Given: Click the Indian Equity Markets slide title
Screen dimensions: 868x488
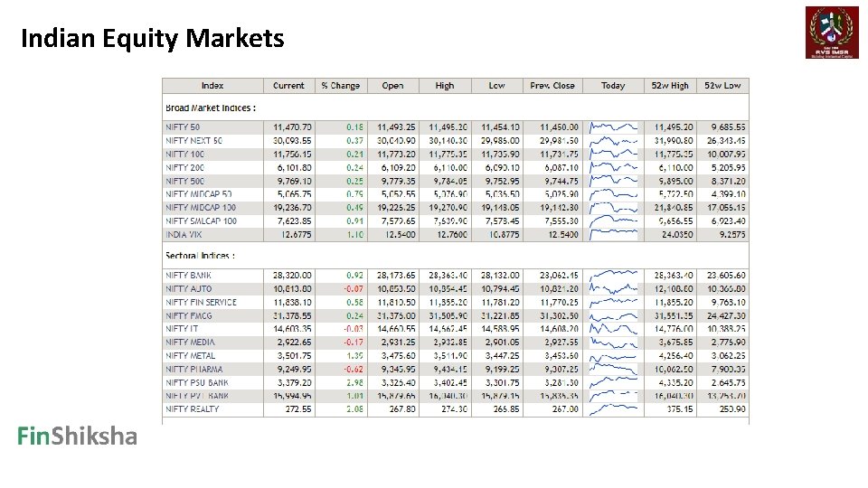Looking at the screenshot, I should point(152,39).
